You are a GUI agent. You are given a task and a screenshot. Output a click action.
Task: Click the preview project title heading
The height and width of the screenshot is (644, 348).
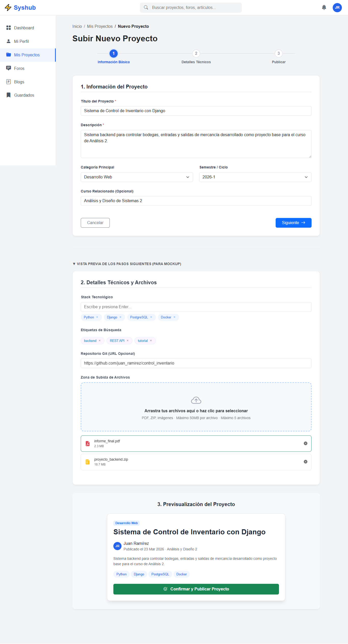(190, 532)
